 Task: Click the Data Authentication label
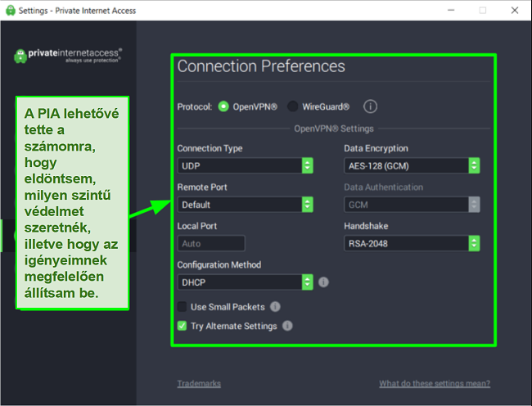click(x=383, y=187)
